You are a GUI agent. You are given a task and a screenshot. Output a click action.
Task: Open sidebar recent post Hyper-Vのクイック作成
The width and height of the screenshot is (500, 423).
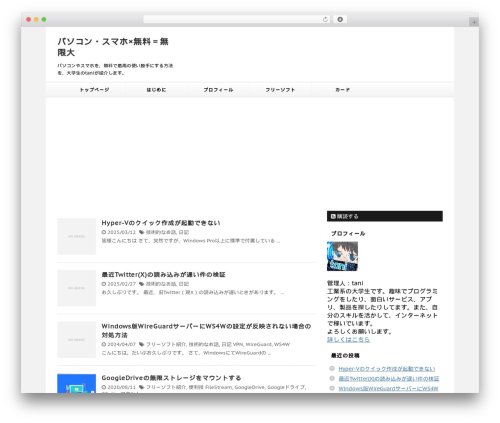387,369
